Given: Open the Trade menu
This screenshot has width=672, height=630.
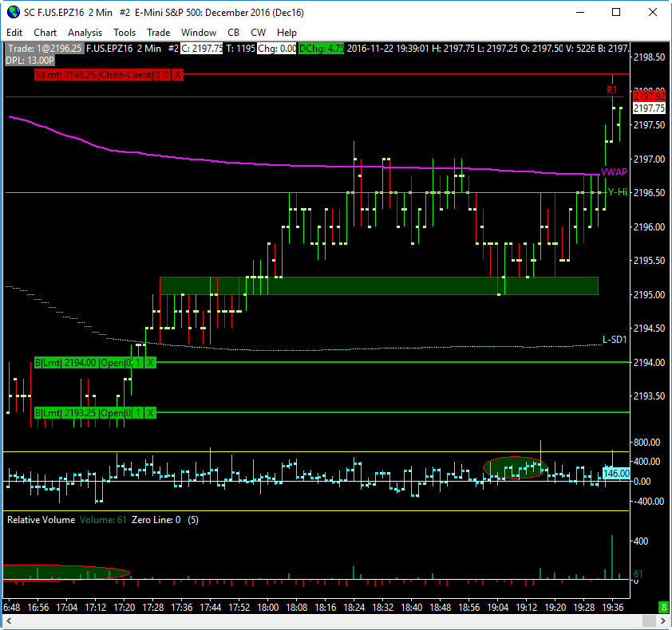Looking at the screenshot, I should pos(159,33).
